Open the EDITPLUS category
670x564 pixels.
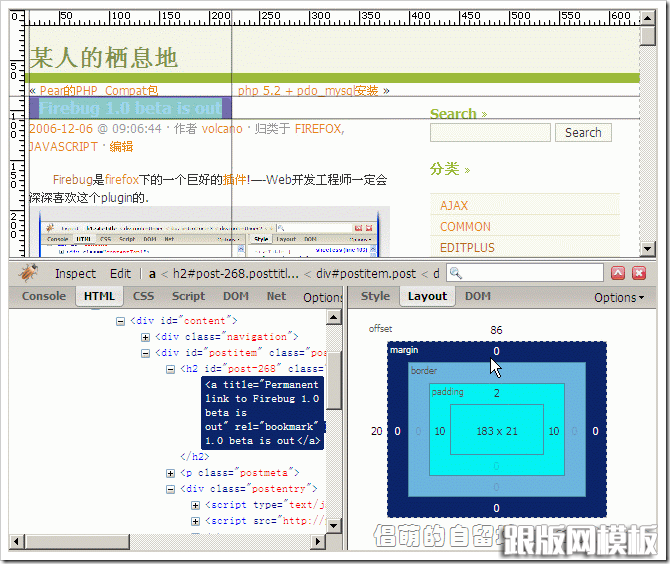[x=467, y=247]
